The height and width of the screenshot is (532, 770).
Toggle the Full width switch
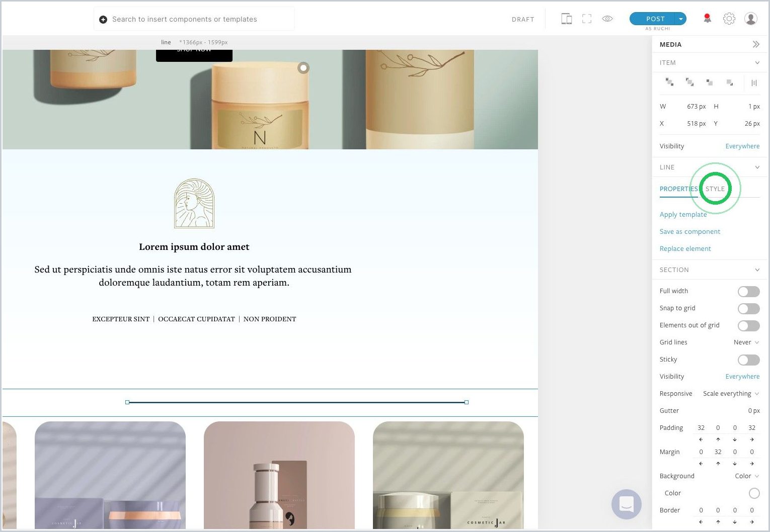pyautogui.click(x=749, y=292)
